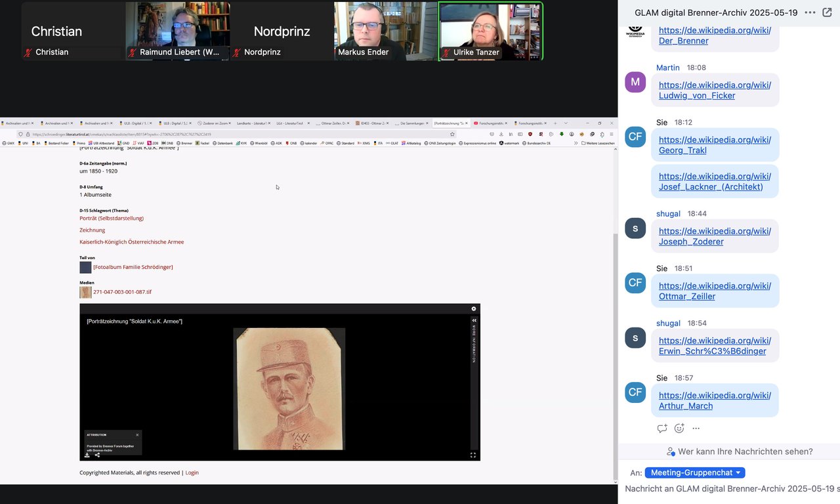Open Expressionismus online bookmark

tap(477, 143)
